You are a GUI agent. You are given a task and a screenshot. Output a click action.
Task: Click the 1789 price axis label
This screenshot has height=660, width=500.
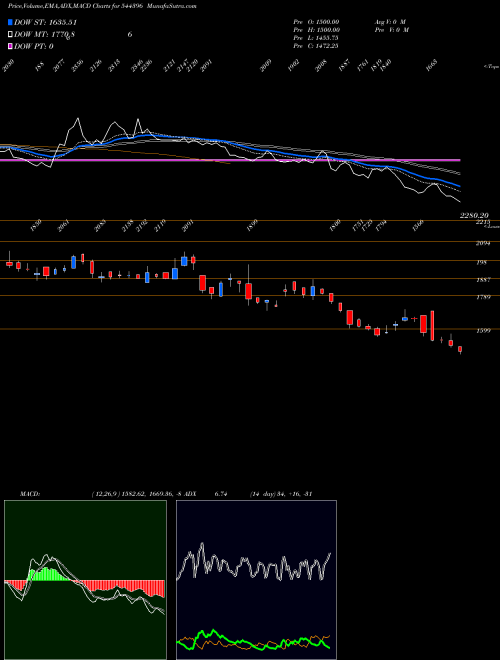pyautogui.click(x=483, y=297)
